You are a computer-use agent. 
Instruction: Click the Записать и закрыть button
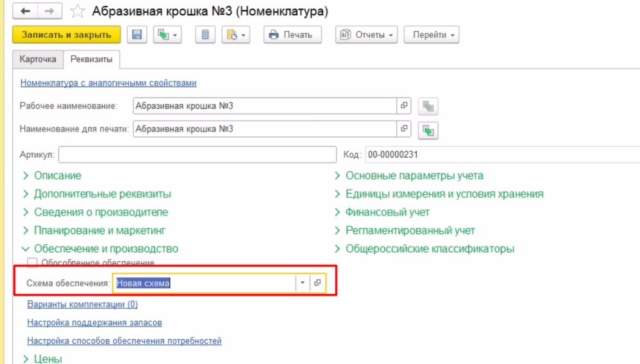coord(66,35)
